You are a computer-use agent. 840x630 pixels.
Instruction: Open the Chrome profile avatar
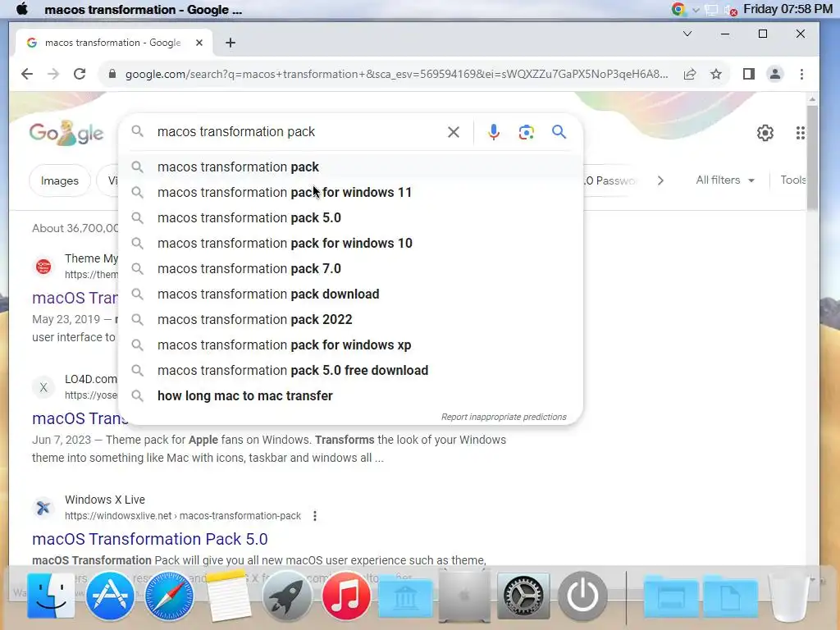click(774, 74)
